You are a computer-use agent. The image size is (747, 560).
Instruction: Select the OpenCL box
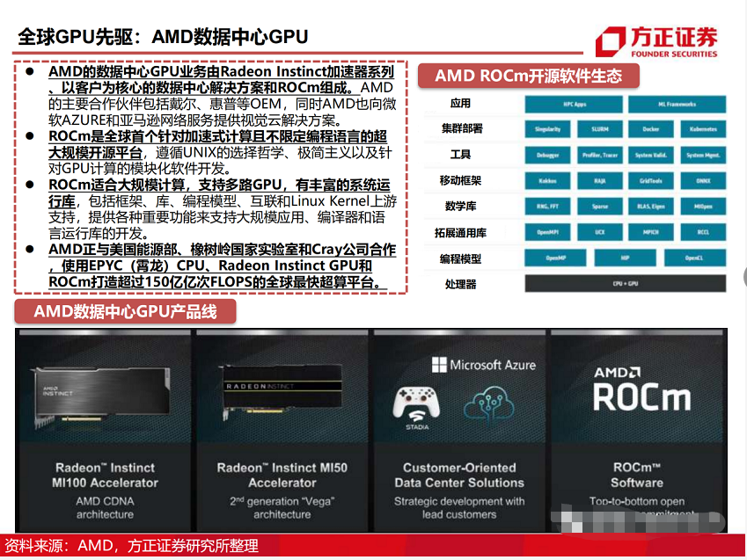point(695,258)
